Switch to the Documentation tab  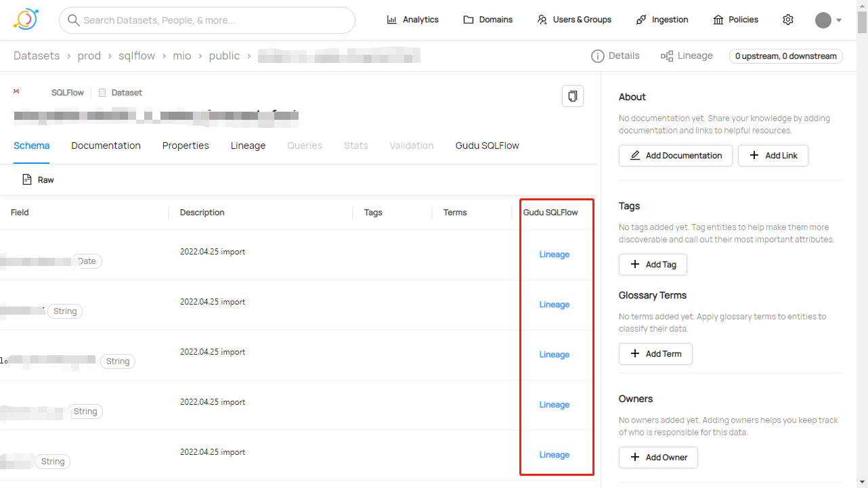[x=106, y=145]
